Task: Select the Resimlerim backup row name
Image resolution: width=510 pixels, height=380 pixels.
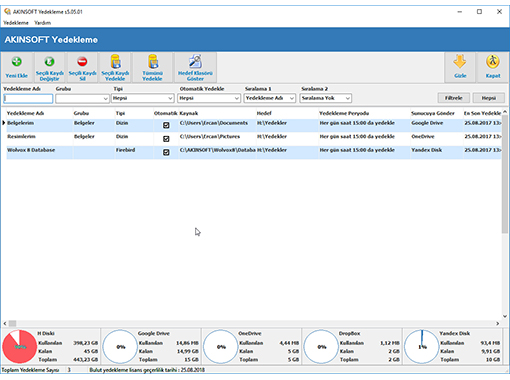Action: coord(21,137)
